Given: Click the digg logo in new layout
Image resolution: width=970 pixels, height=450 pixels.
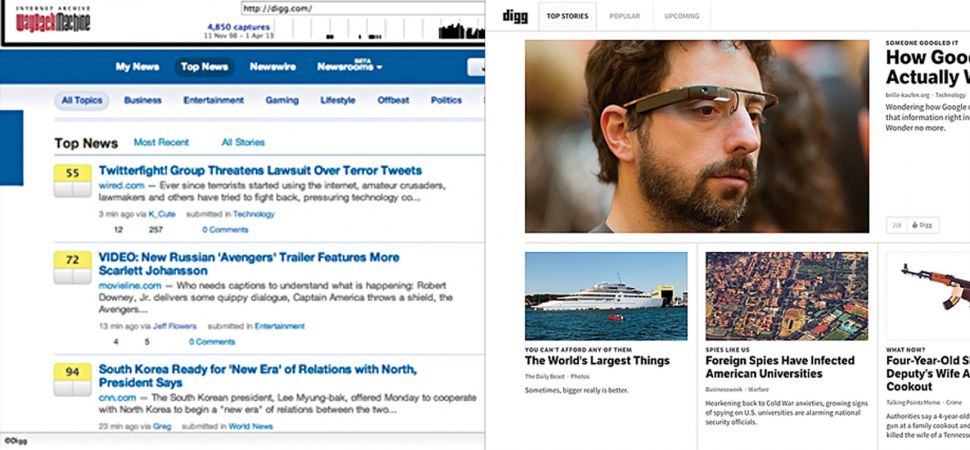Looking at the screenshot, I should tap(515, 16).
